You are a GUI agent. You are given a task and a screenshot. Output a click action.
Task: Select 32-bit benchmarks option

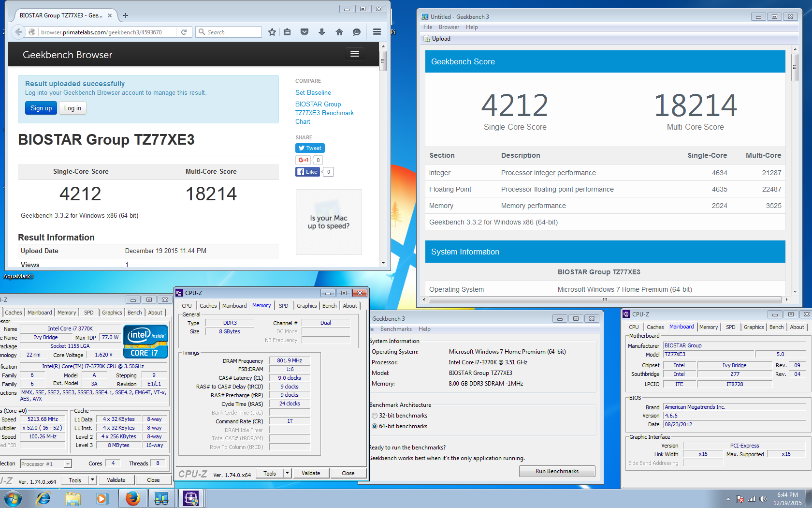[x=400, y=416]
